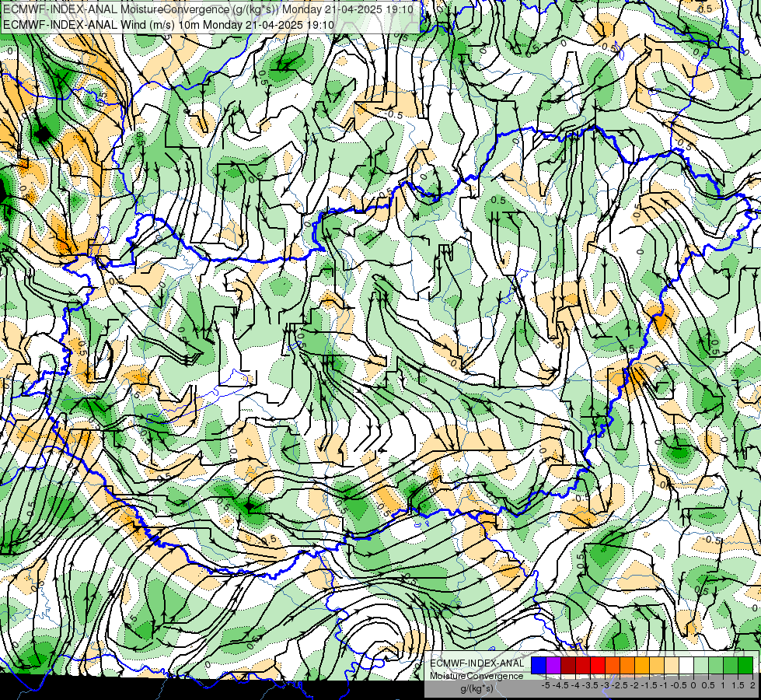Click the Wind (m/s) 10m title line
Image resolution: width=761 pixels, height=700 pixels.
[x=169, y=24]
